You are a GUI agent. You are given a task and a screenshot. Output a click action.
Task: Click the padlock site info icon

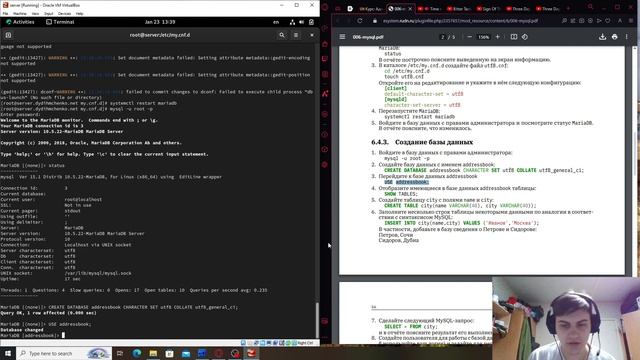pyautogui.click(x=375, y=21)
